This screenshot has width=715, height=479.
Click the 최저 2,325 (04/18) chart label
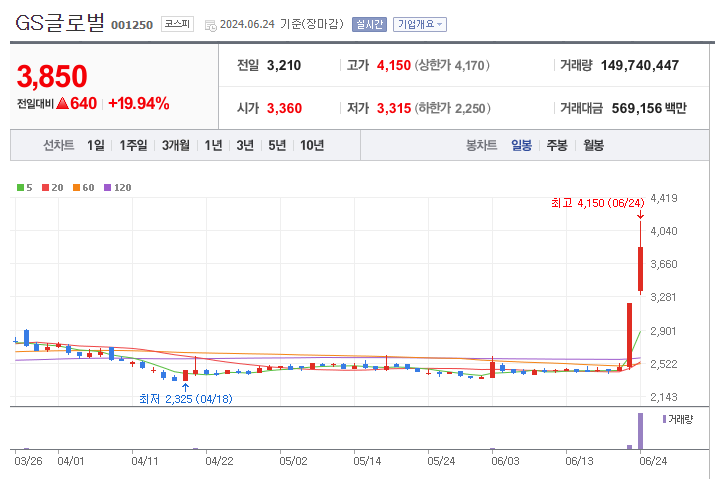(x=186, y=399)
